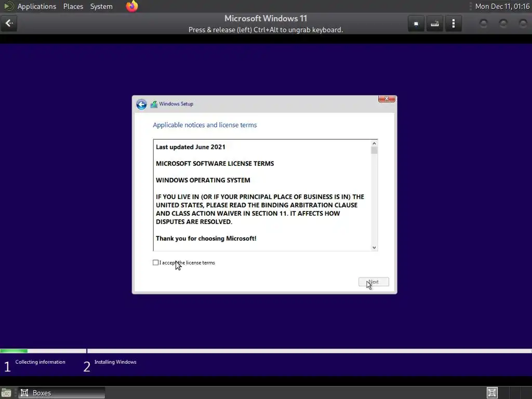Open the Applications menu
Image resolution: width=532 pixels, height=399 pixels.
[x=37, y=6]
